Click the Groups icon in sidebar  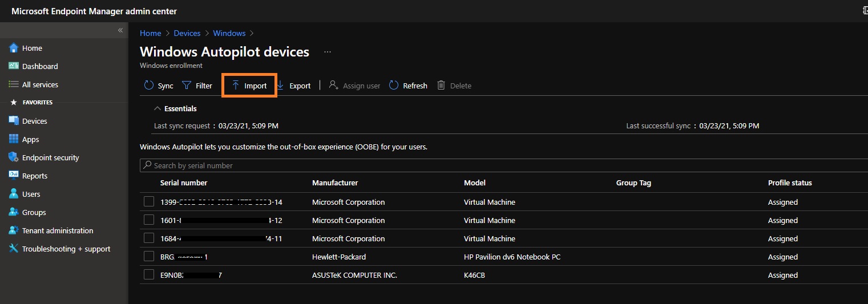coord(14,212)
